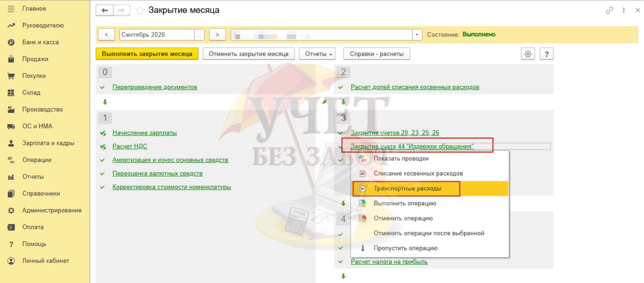Go to Банк и касса section

41,42
